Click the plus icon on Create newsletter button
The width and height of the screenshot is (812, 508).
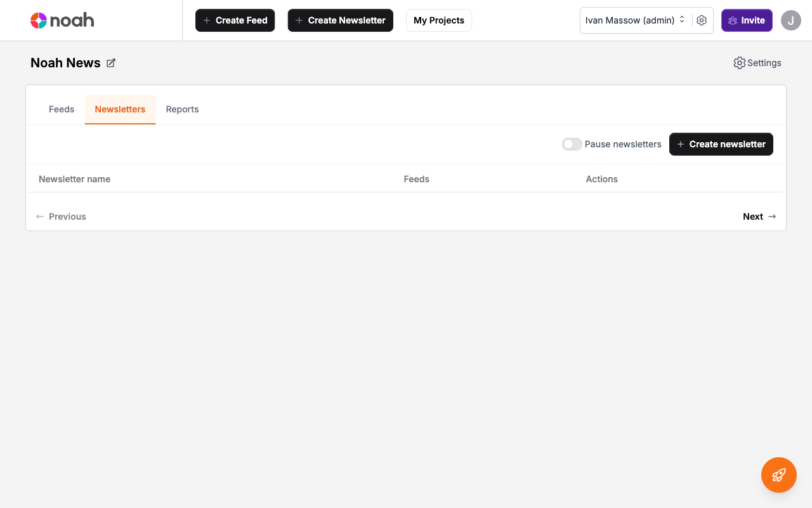click(680, 144)
